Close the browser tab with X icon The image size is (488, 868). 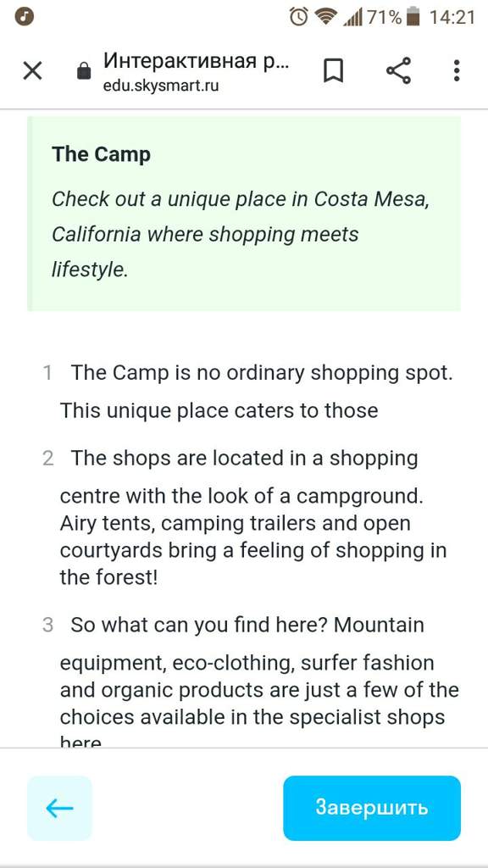(x=33, y=71)
